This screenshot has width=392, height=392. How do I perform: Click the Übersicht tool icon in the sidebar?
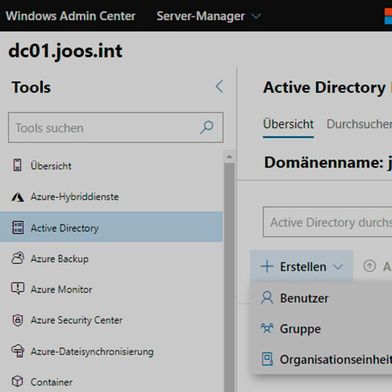(17, 165)
